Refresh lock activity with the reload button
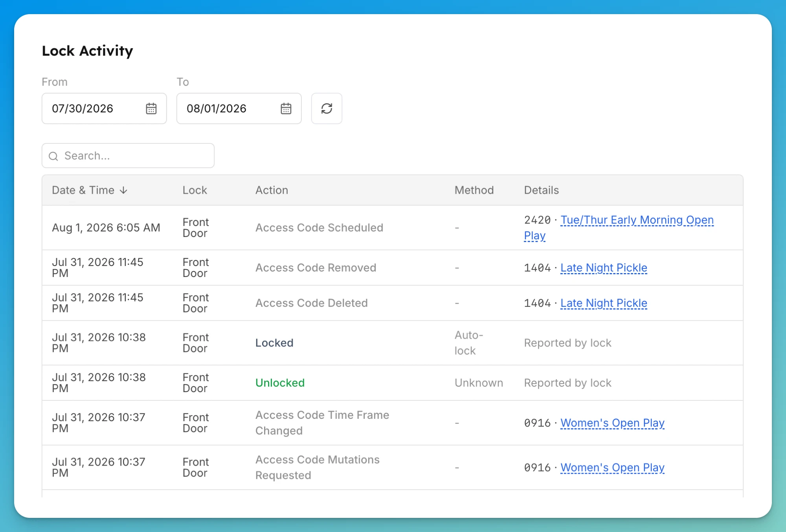This screenshot has height=532, width=786. 327,108
